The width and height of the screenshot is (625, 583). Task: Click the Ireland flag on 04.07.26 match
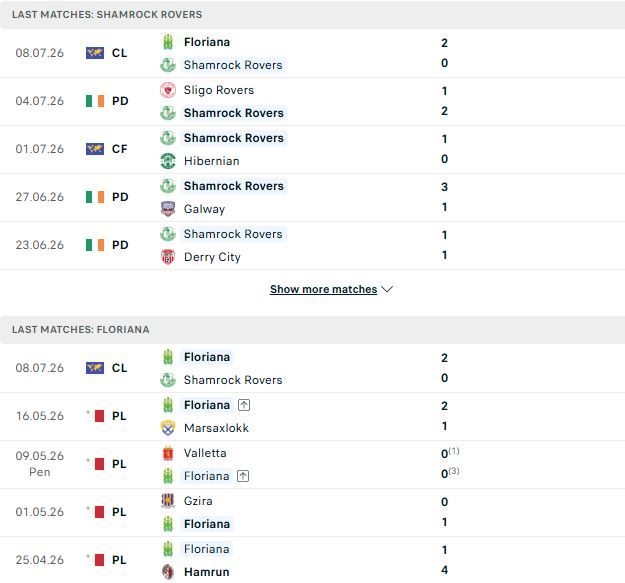(x=95, y=101)
